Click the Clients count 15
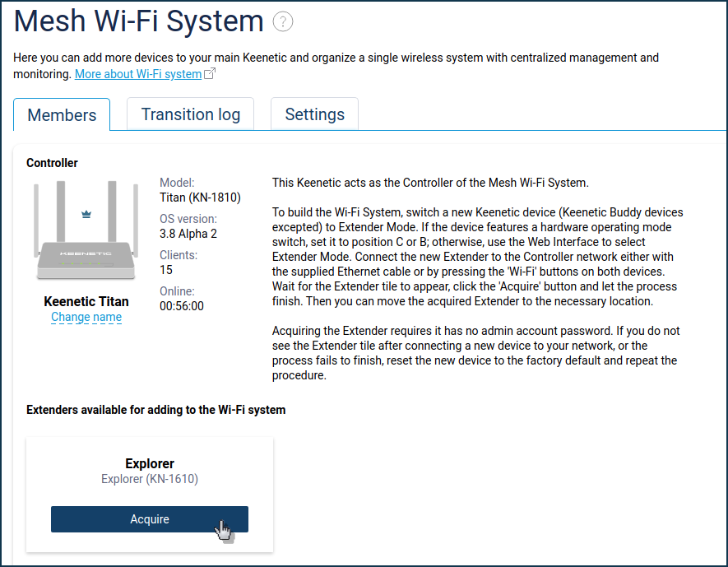 (x=165, y=270)
